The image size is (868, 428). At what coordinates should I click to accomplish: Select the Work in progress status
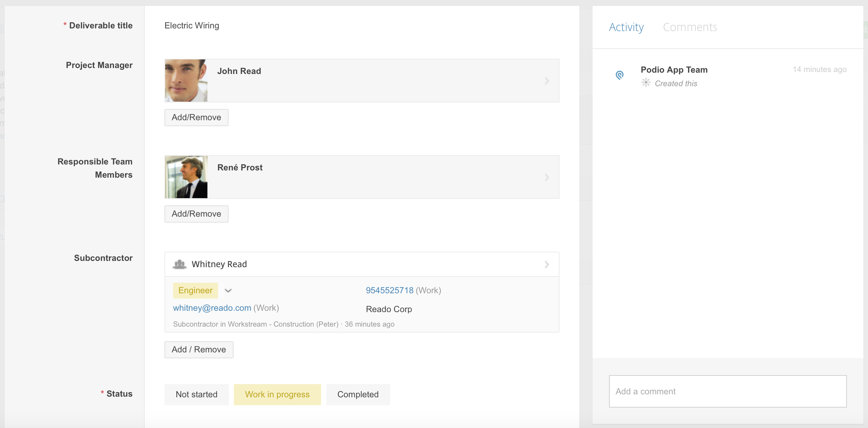pyautogui.click(x=277, y=394)
